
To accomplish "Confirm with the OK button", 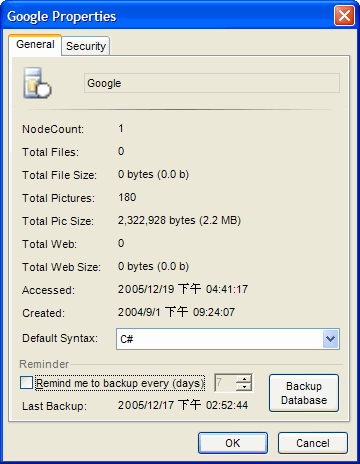I will pyautogui.click(x=233, y=443).
